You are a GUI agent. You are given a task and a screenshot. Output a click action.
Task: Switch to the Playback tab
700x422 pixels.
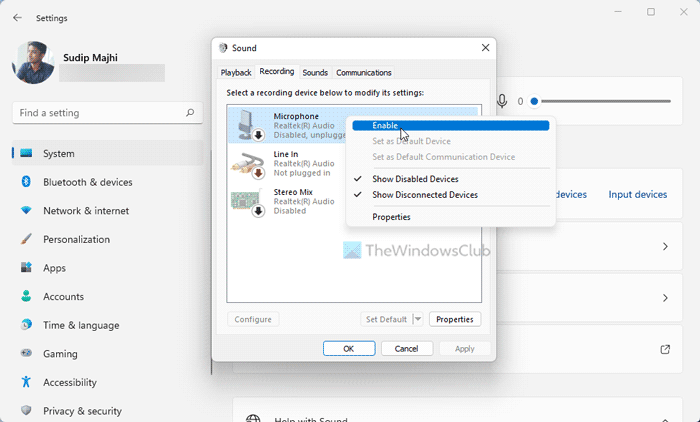click(x=236, y=72)
